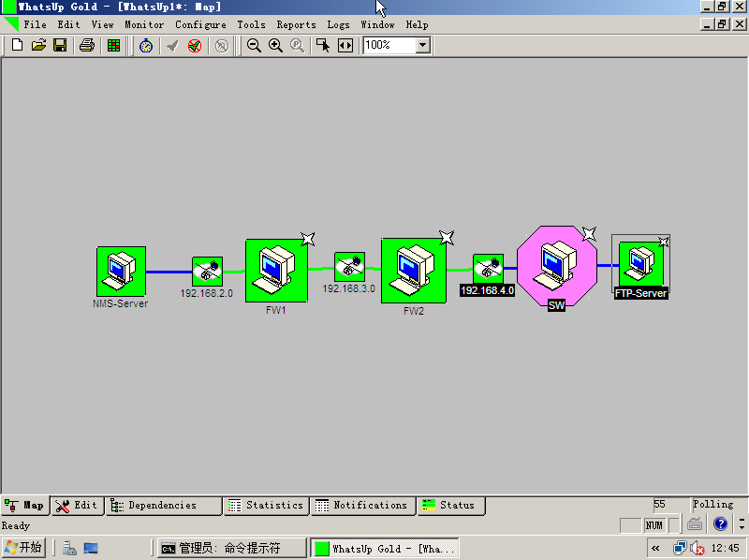Screen dimensions: 749x560
Task: Save the map with floppy disk icon
Action: pos(60,45)
